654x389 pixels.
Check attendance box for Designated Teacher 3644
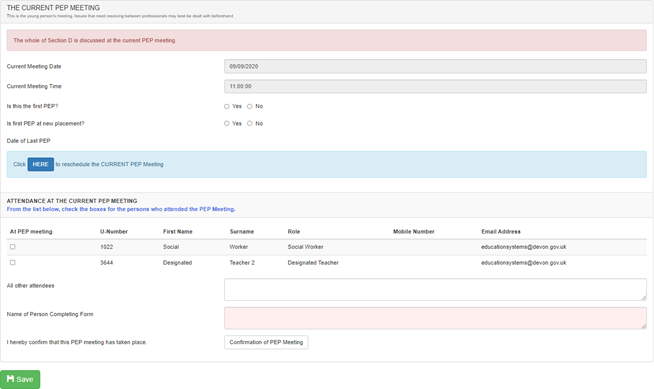coord(13,263)
